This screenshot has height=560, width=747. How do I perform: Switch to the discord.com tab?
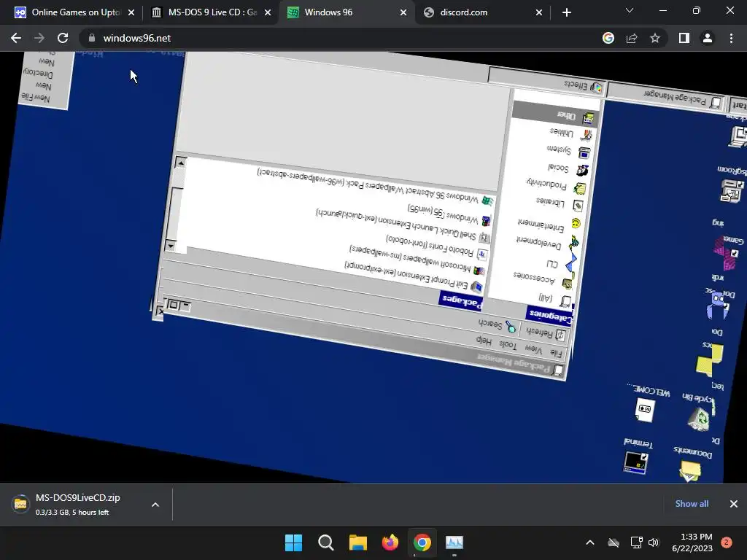(x=483, y=12)
